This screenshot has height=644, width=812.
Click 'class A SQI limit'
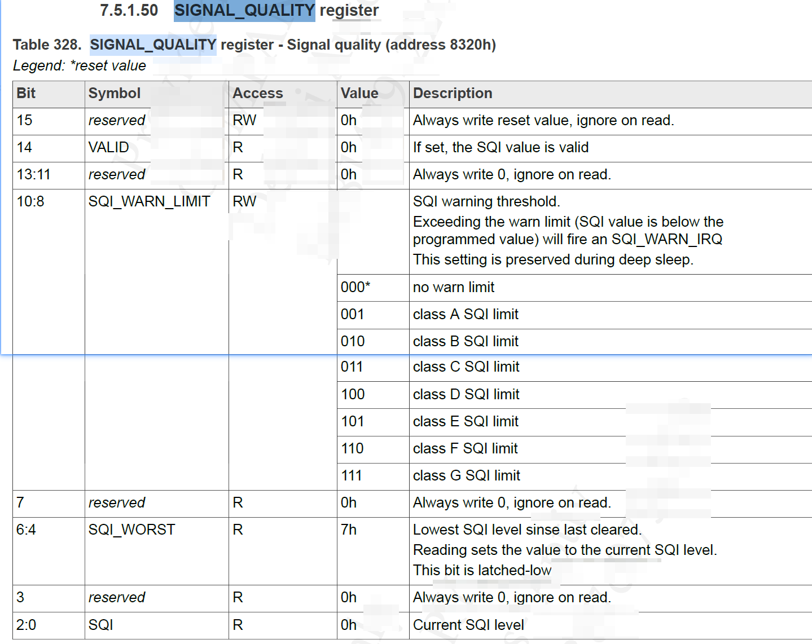pos(466,314)
